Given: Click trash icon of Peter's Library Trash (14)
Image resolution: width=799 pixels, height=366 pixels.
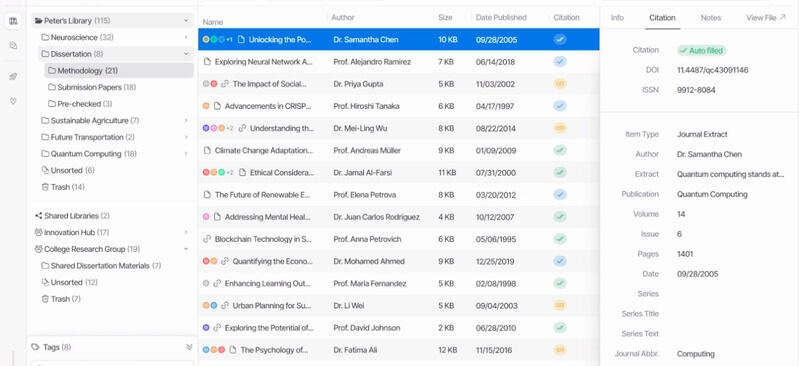Looking at the screenshot, I should click(x=45, y=187).
